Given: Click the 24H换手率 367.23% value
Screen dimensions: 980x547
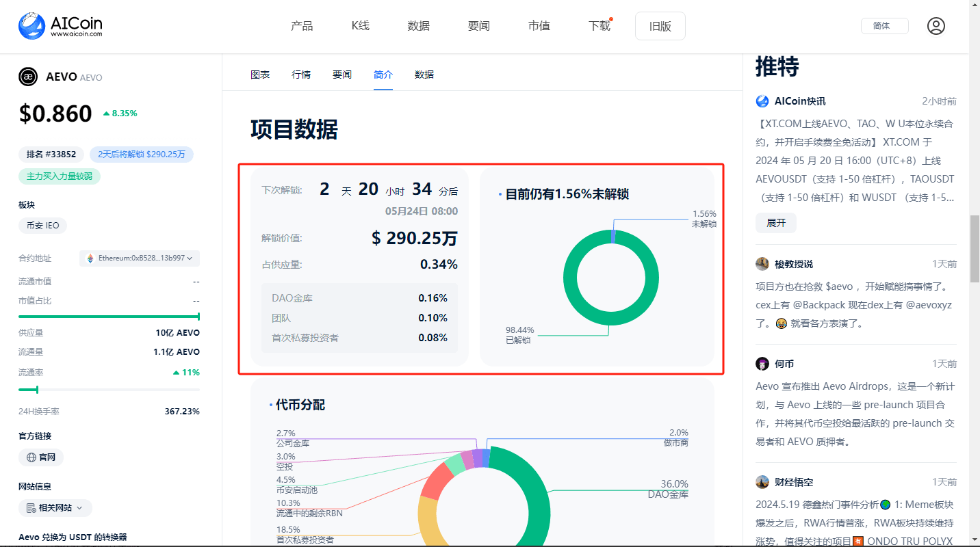Looking at the screenshot, I should click(x=182, y=412).
